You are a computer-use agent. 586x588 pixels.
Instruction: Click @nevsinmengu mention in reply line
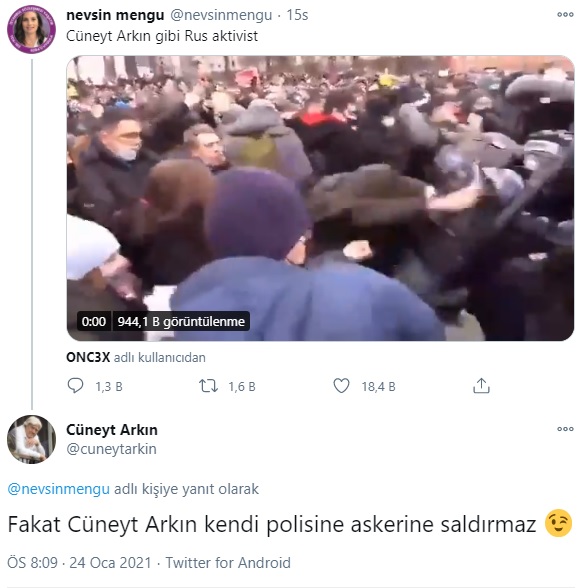[58, 489]
